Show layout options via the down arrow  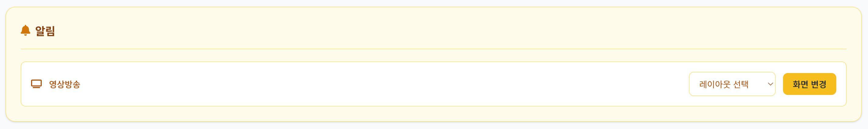770,84
